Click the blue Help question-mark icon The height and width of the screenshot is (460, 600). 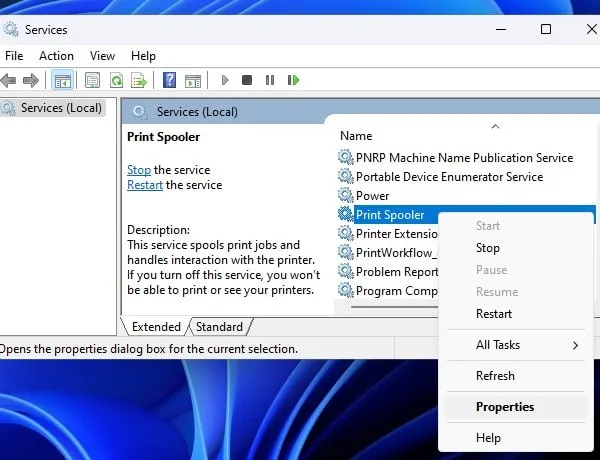pyautogui.click(x=170, y=80)
